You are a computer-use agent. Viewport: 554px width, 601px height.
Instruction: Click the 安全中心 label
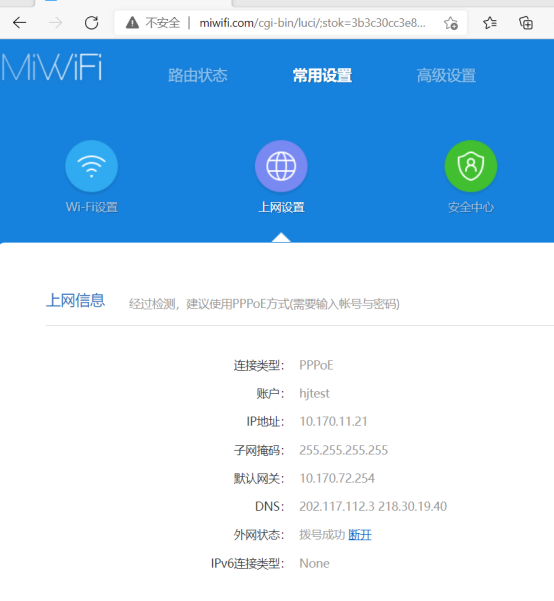point(471,207)
